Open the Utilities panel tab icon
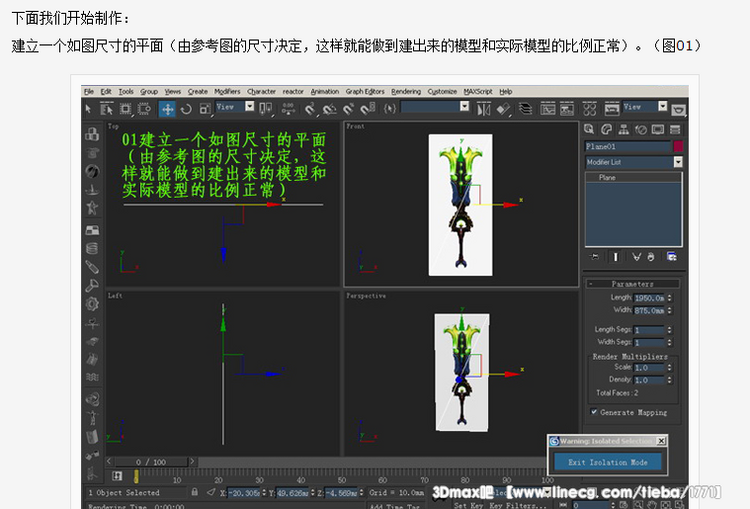Screen dimensions: 750x509 point(675,129)
